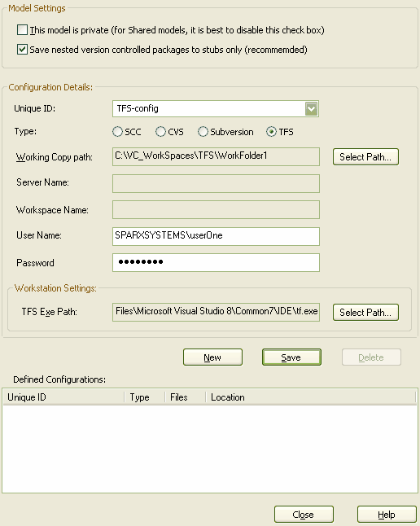This screenshot has height=526, width=420.
Task: Pick the Subversion type radio button
Action: (203, 132)
